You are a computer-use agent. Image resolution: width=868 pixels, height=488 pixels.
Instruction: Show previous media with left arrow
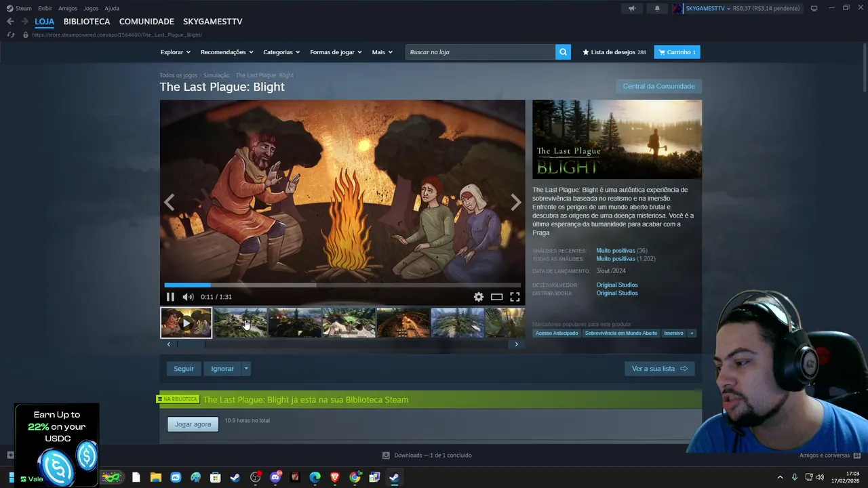pos(169,202)
